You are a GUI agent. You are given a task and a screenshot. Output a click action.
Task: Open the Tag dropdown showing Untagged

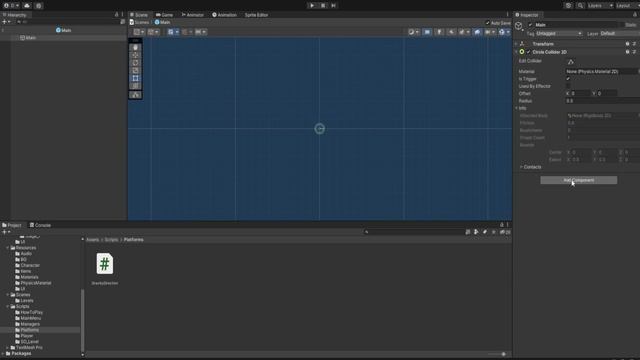(x=559, y=33)
